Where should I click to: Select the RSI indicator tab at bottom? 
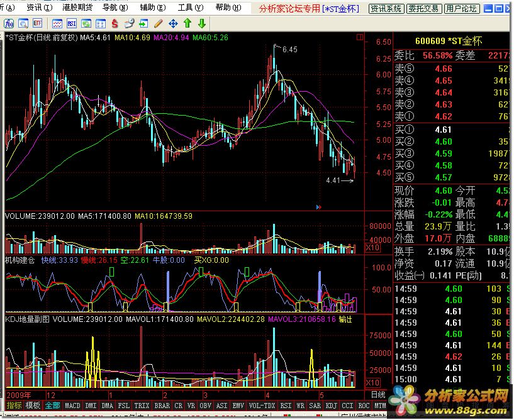click(286, 406)
